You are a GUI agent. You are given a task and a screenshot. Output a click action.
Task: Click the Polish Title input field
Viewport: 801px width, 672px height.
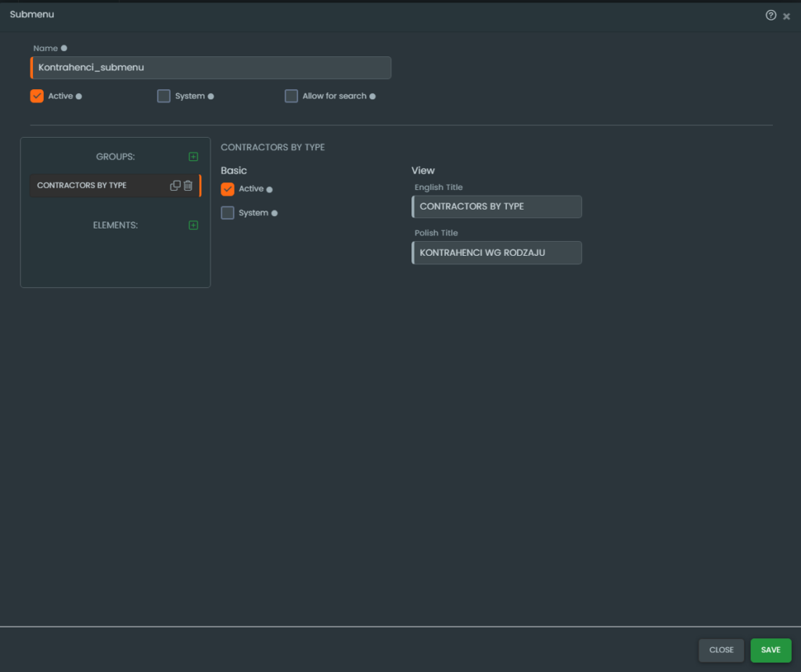coord(497,253)
